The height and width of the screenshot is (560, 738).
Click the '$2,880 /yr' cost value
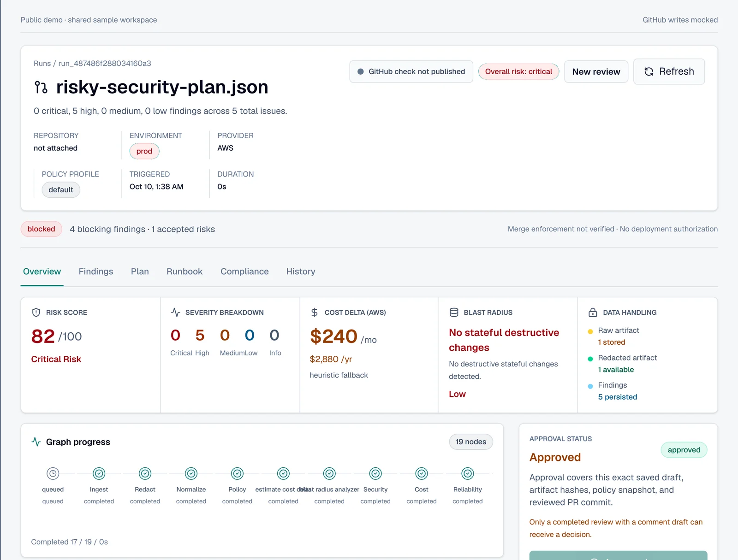point(331,359)
